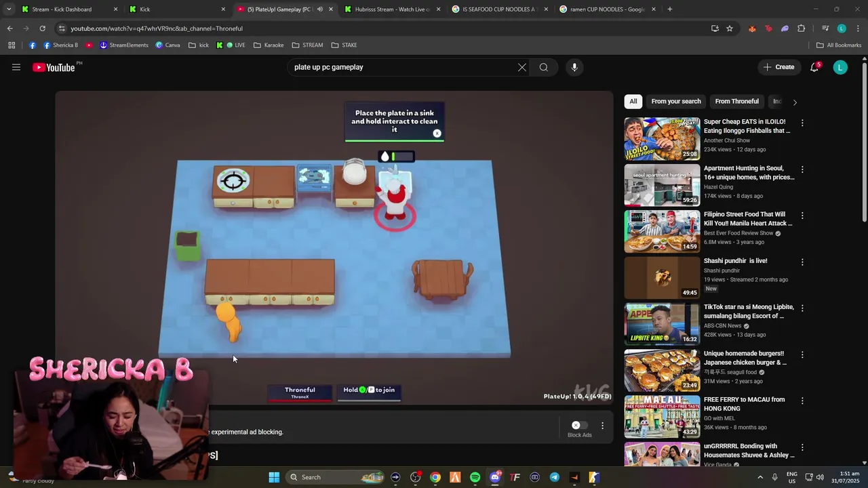Open a new browser tab
Screen dimensions: 868x488
pos(670,9)
